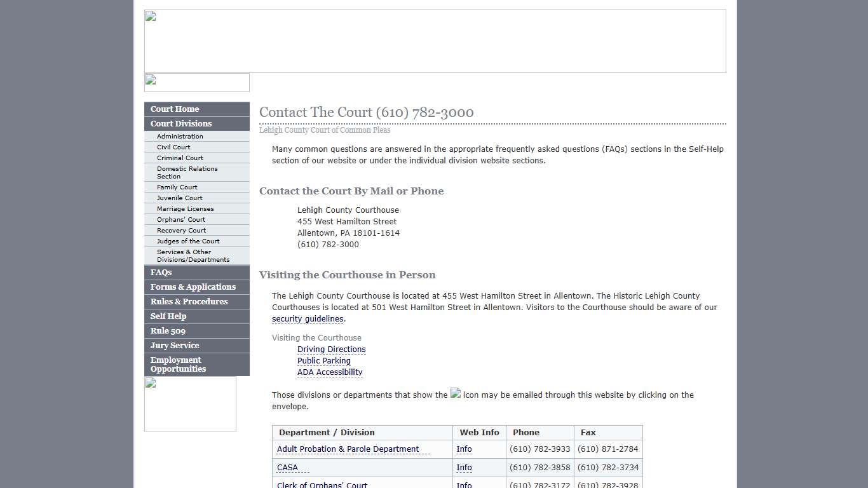Select Orphans' Court in the sidebar
The width and height of the screenshot is (868, 488).
point(180,219)
